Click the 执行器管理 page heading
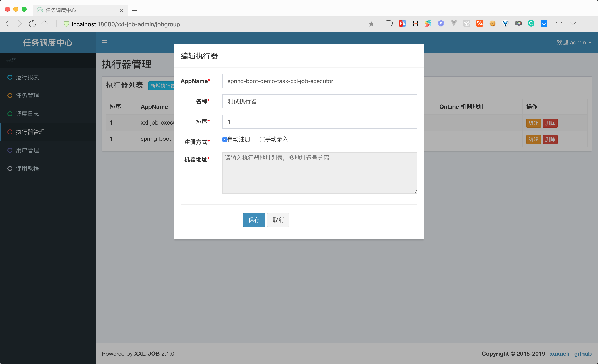The width and height of the screenshot is (598, 364). pos(126,65)
